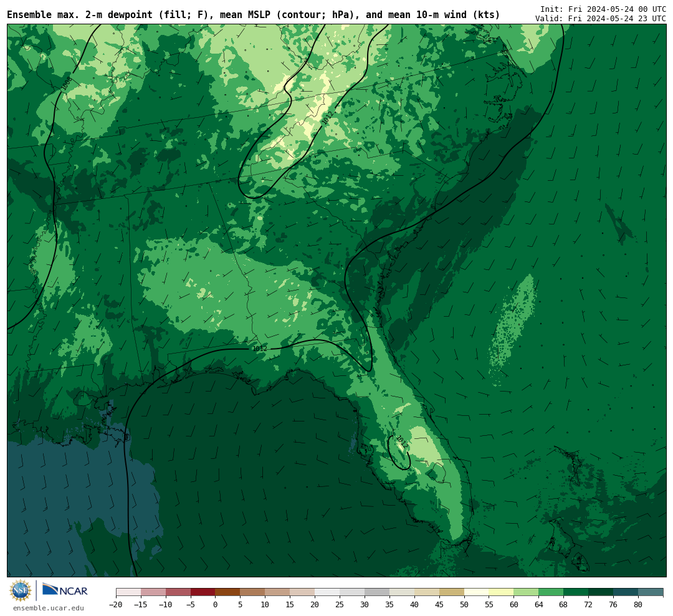Click the -10 to -5 colorbar swatch

point(178,592)
